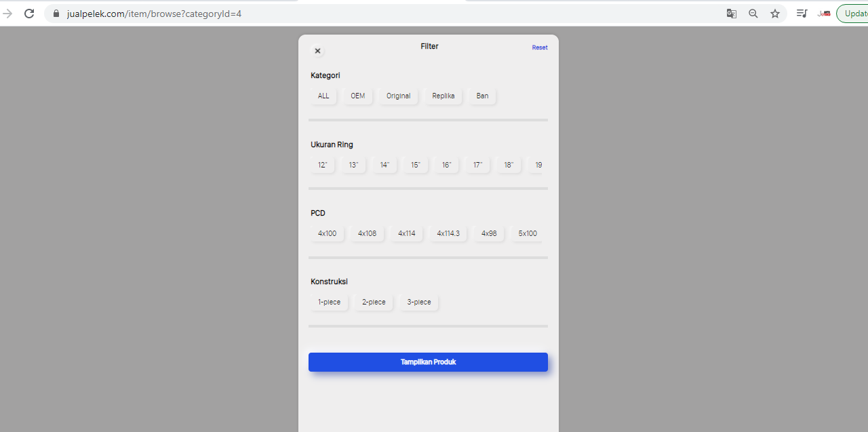The height and width of the screenshot is (432, 868).
Task: View site security lock icon info
Action: [56, 14]
